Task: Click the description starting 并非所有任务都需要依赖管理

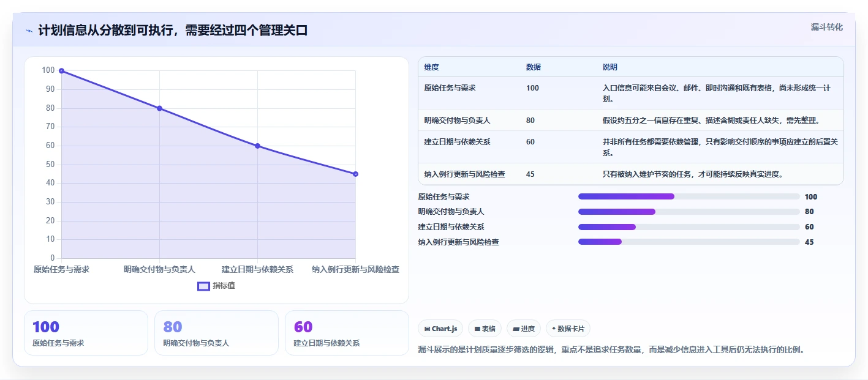Action: pyautogui.click(x=720, y=147)
